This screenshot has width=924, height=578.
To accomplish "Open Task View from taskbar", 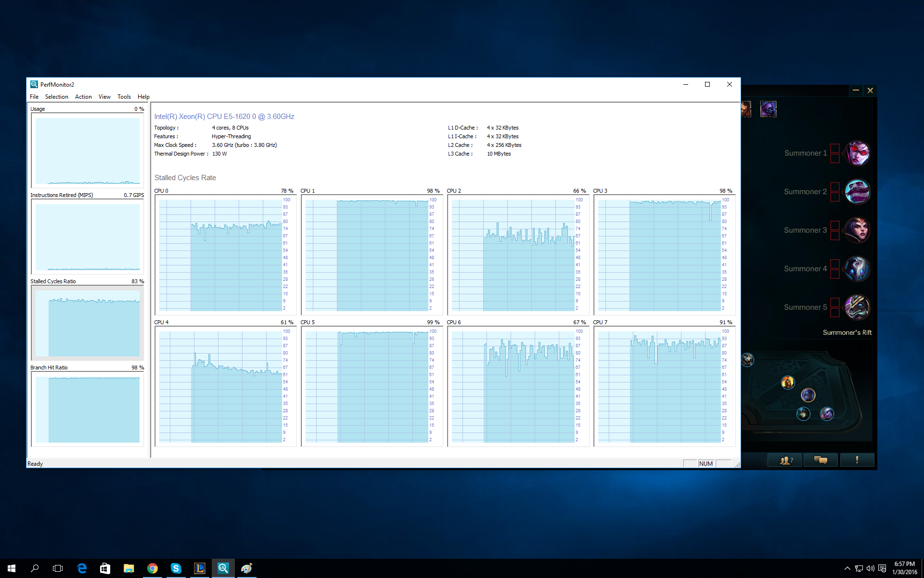I will 58,568.
